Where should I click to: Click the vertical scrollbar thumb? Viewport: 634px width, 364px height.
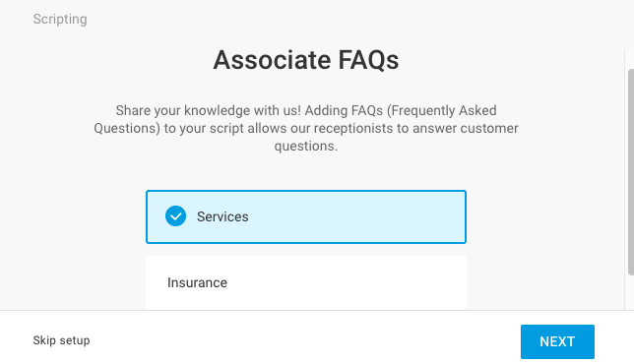click(x=631, y=172)
